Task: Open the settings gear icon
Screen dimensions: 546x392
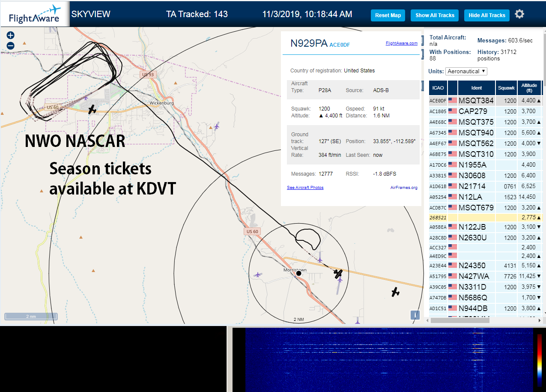Action: [x=519, y=14]
